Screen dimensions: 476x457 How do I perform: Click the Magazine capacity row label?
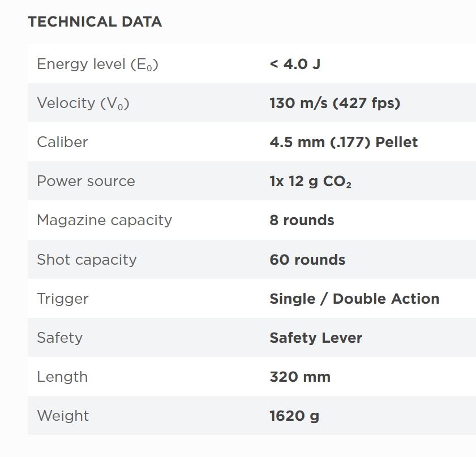(x=104, y=220)
